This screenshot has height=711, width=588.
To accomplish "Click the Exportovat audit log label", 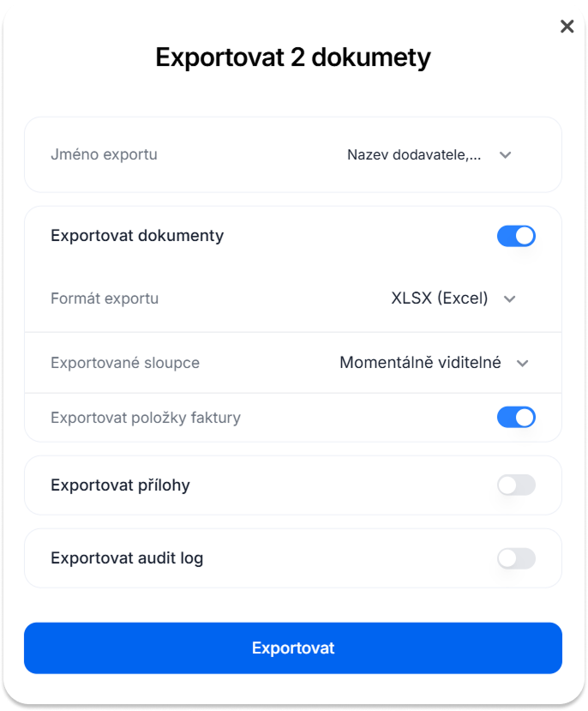I will pos(127,558).
